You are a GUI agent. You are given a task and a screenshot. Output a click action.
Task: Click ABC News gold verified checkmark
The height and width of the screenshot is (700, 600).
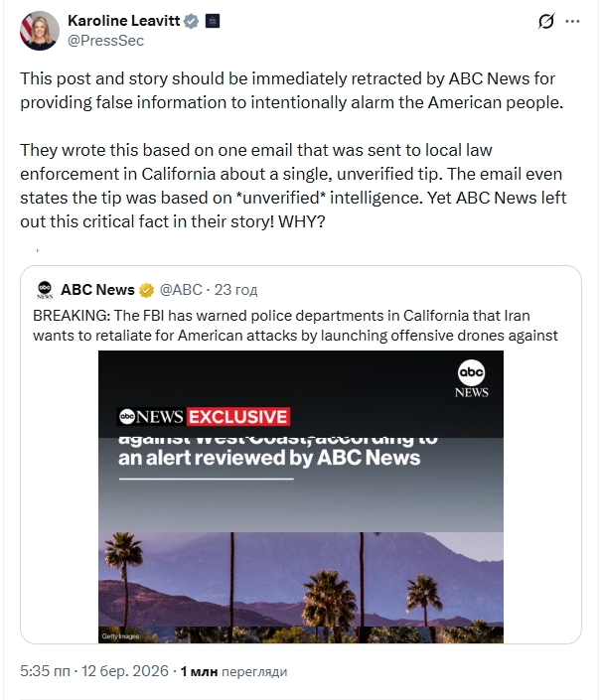[x=146, y=290]
